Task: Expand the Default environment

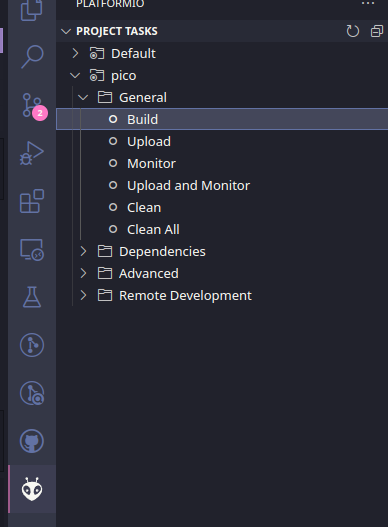Action: (75, 53)
